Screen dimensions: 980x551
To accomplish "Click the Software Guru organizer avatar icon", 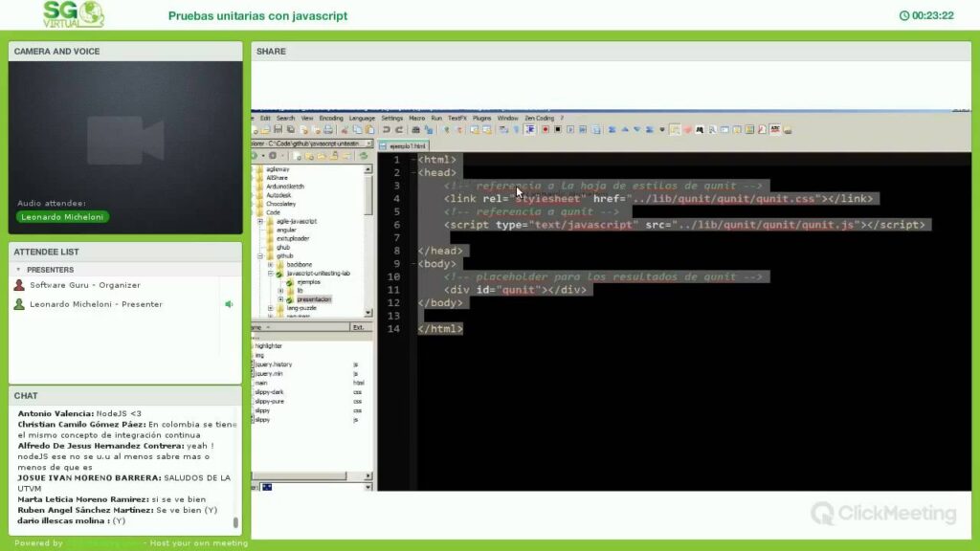I will (19, 285).
